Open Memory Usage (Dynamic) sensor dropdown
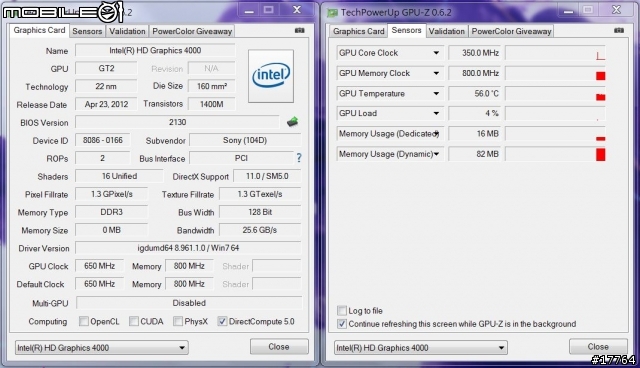The width and height of the screenshot is (640, 368). click(x=436, y=154)
